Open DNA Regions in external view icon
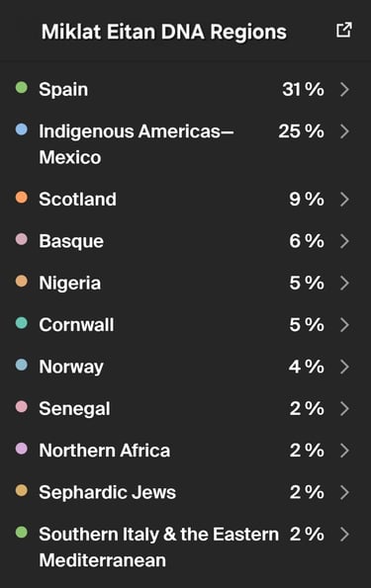This screenshot has height=588, width=371. coord(343,30)
